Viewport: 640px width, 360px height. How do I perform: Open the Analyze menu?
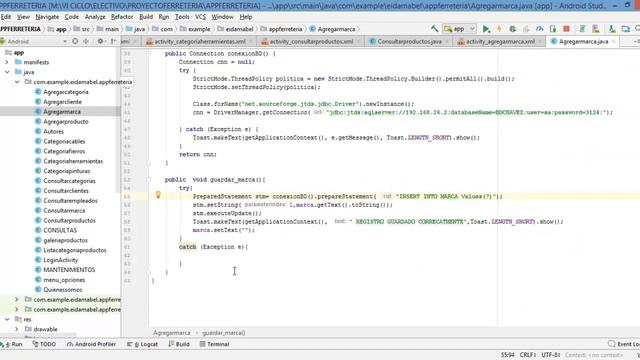click(95, 17)
